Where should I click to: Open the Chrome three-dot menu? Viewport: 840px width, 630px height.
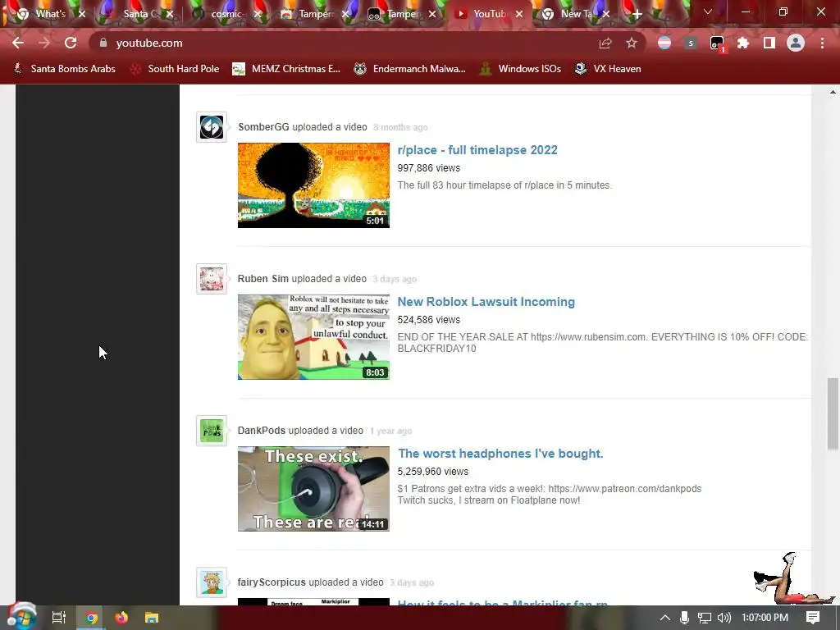(x=822, y=43)
